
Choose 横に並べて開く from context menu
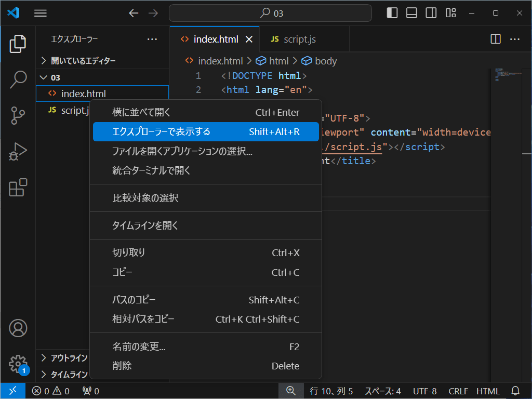[206, 112]
